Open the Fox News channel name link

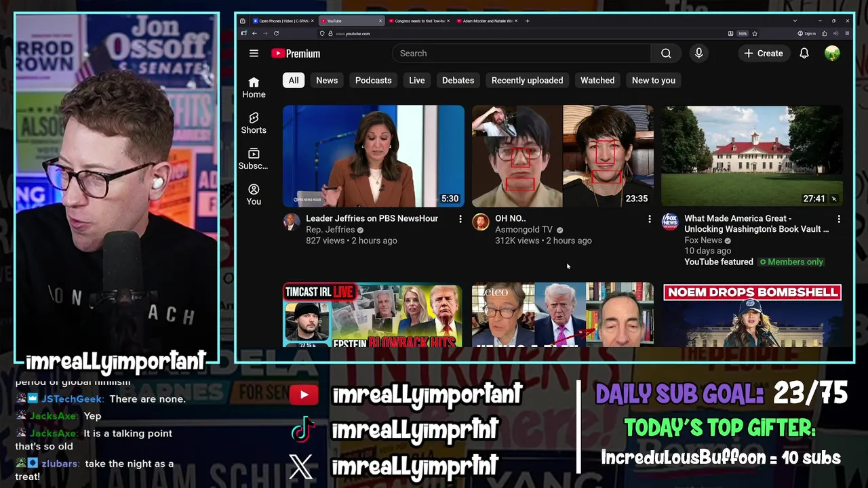[x=703, y=240]
